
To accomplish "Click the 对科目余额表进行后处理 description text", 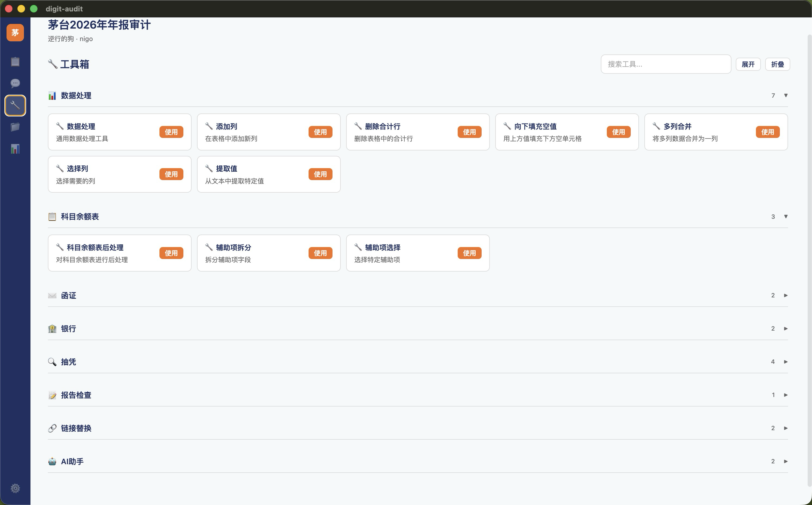I will pos(92,260).
